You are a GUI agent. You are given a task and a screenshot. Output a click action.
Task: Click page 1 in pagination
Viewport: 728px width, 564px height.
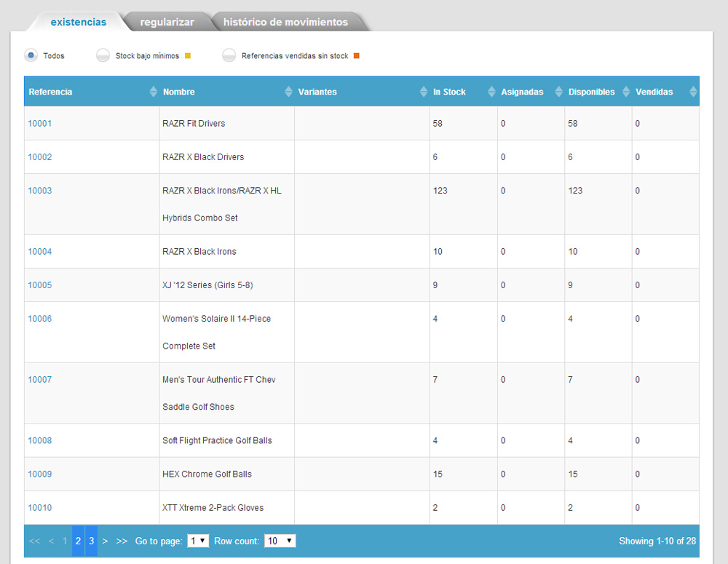(65, 541)
